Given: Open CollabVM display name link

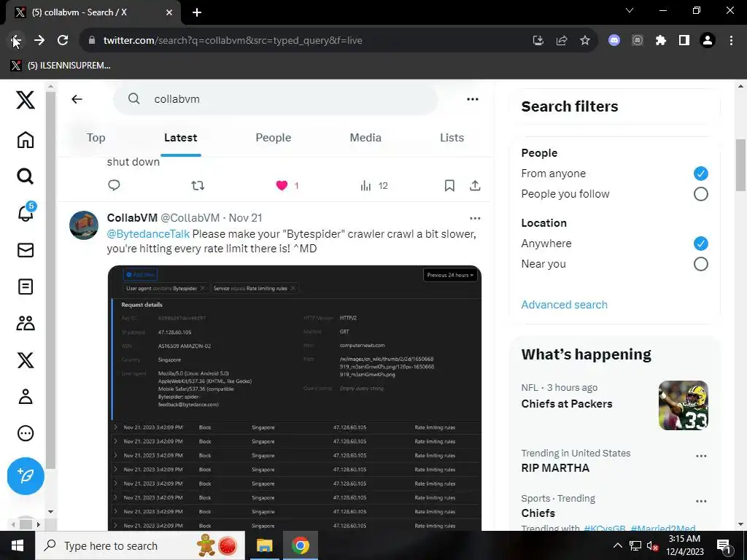Looking at the screenshot, I should [x=132, y=217].
